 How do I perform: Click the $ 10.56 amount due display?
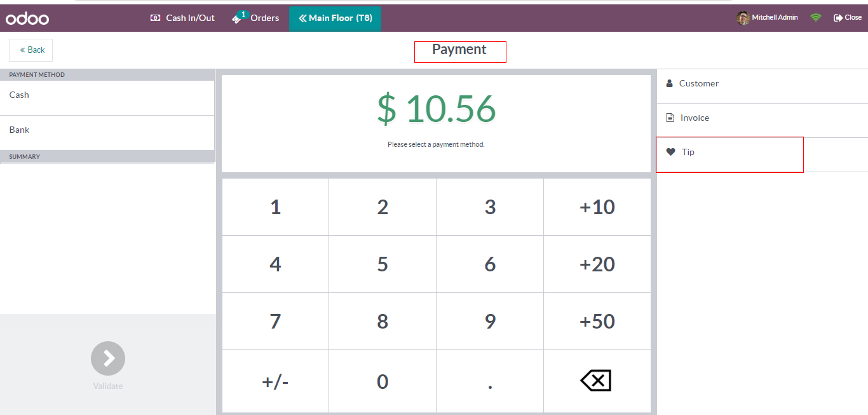436,109
